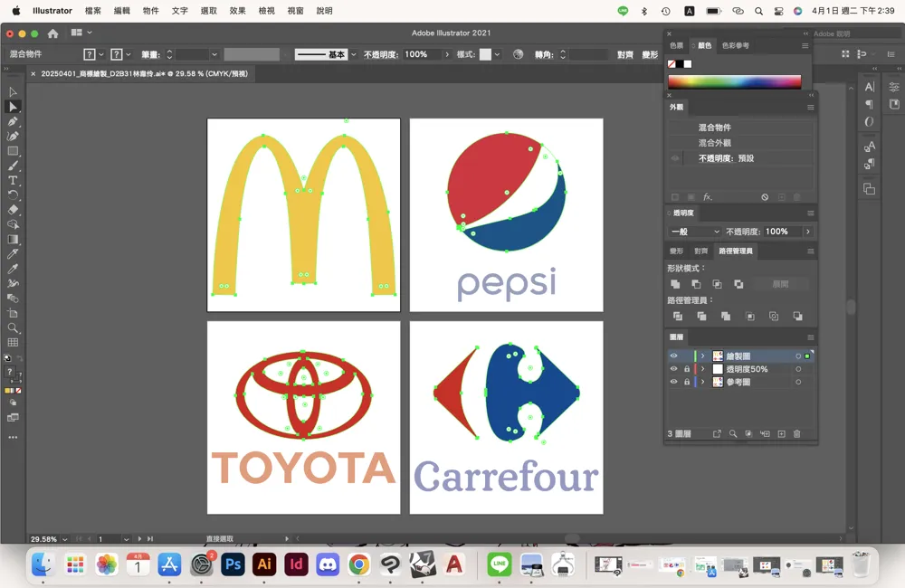Expand the 參考圖 layer contents
The image size is (905, 588).
[703, 382]
